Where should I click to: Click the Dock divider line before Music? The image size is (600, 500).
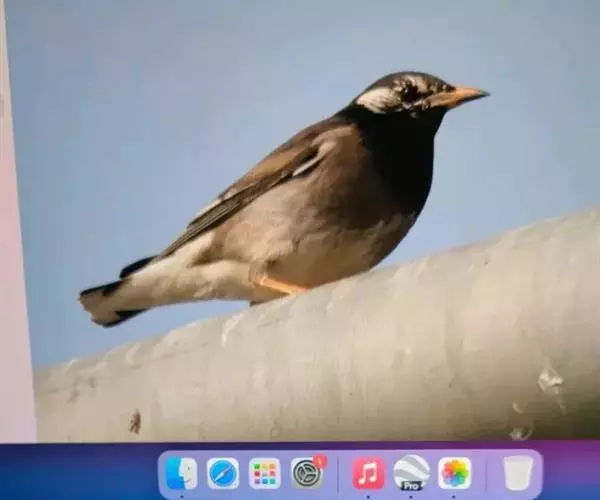(x=338, y=474)
